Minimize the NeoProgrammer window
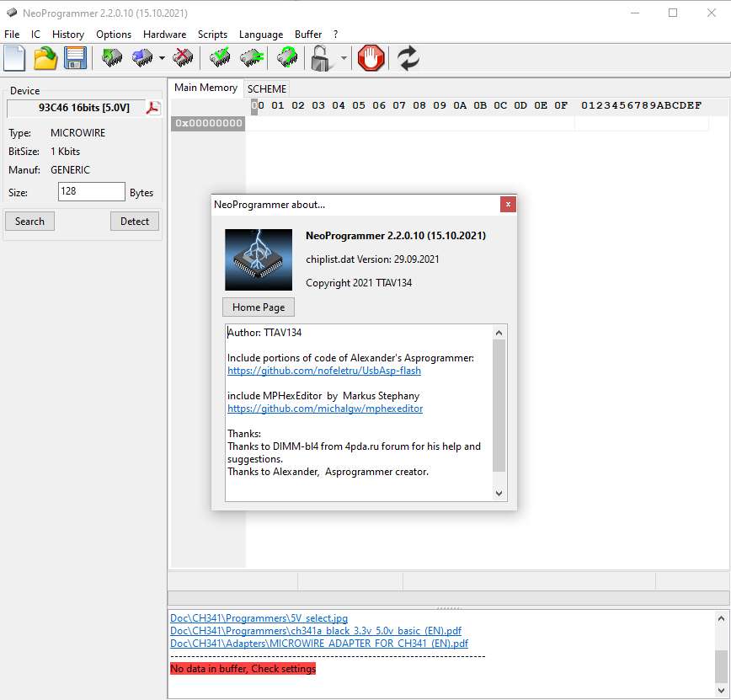 634,13
